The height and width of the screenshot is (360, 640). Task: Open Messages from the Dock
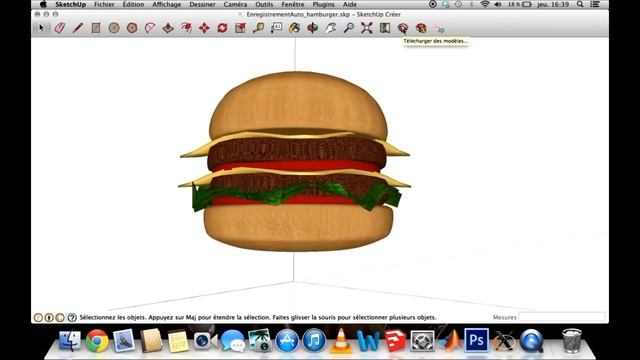click(x=233, y=340)
